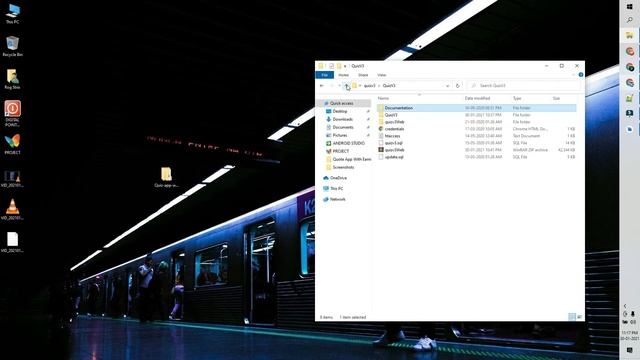Switch to details view using the status bar icon

tap(572, 317)
